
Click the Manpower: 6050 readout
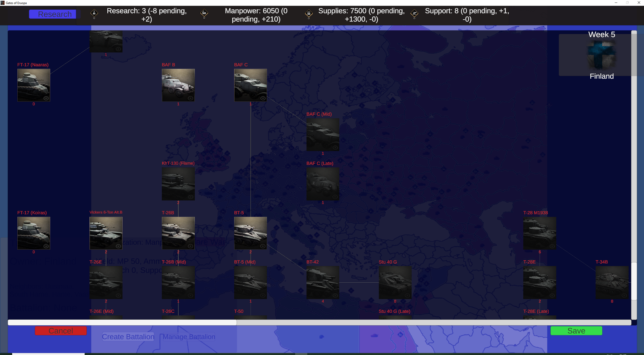pyautogui.click(x=256, y=15)
